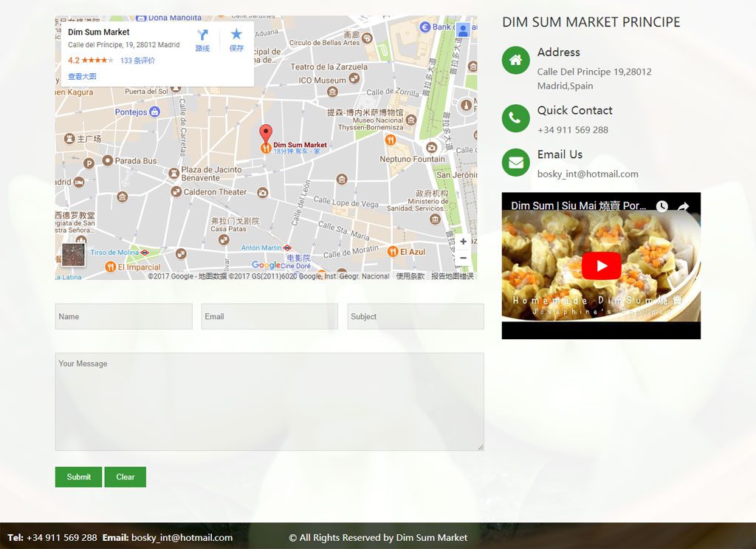Click the El Azul restaurant marker
Viewport: 756px width, 549px height.
click(393, 251)
